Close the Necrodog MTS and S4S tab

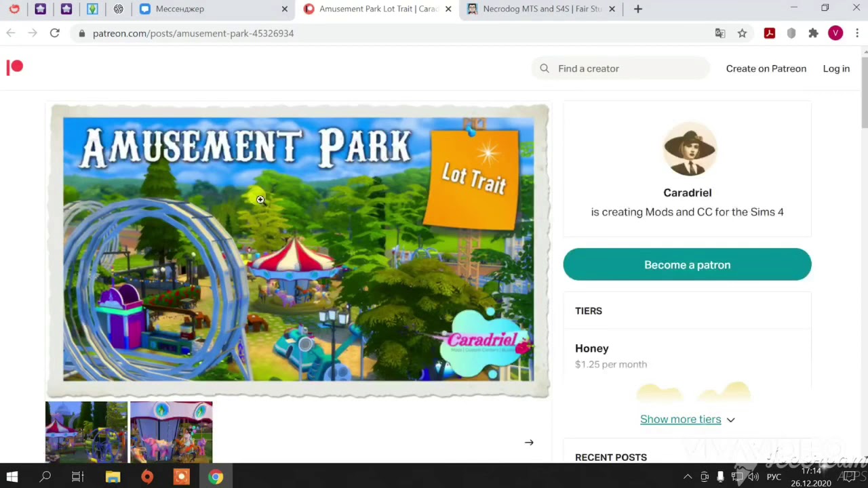tap(612, 9)
